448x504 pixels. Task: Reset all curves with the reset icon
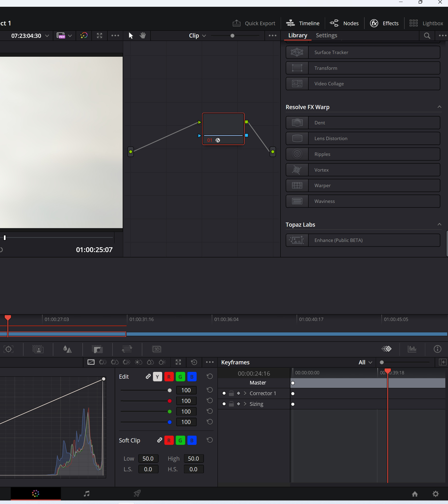(194, 362)
